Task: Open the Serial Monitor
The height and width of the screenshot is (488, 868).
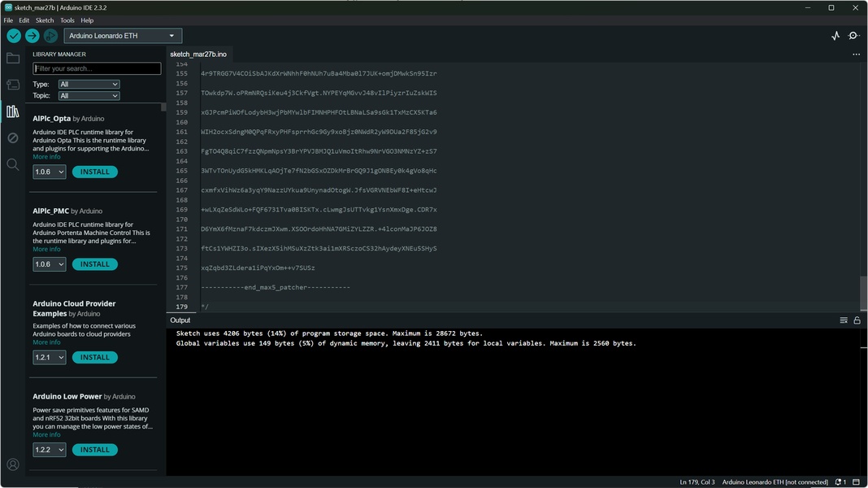Action: 854,36
